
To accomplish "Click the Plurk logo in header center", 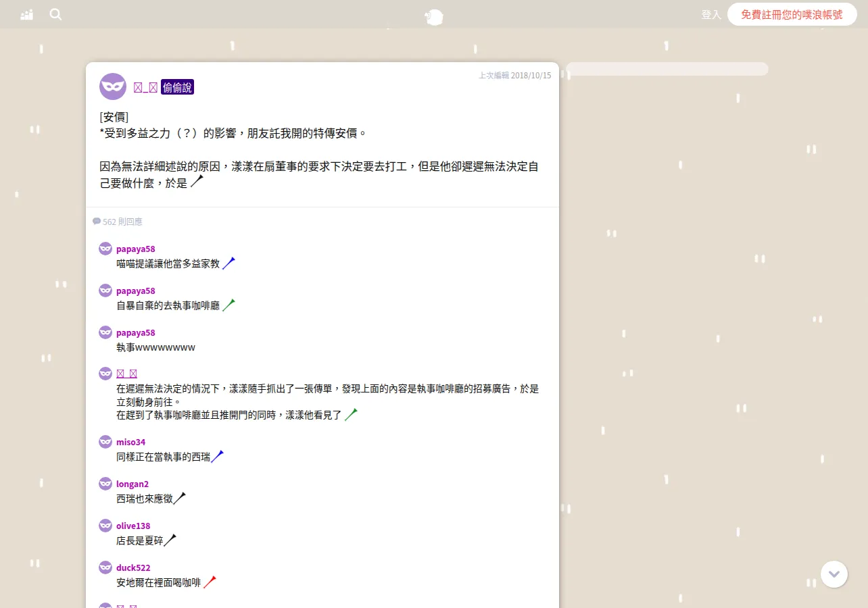I will tap(434, 17).
